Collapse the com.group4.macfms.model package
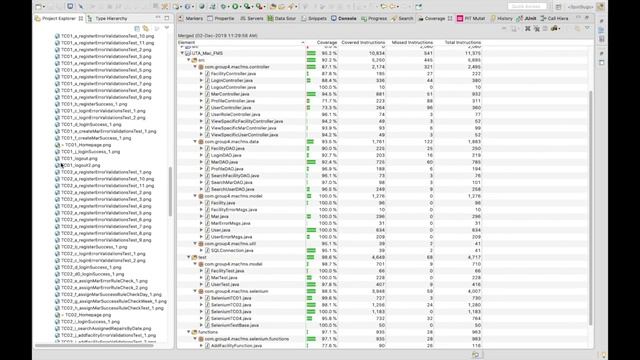Image resolution: width=640 pixels, height=360 pixels. 195,196
